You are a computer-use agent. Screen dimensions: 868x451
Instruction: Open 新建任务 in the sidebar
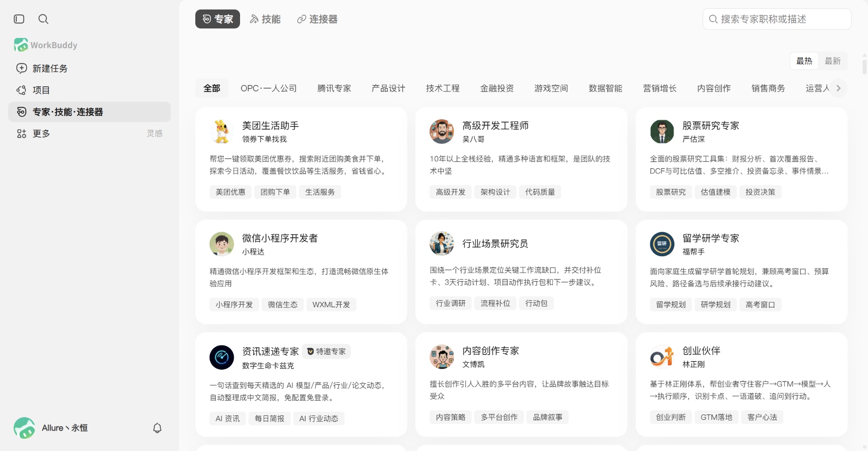point(90,68)
